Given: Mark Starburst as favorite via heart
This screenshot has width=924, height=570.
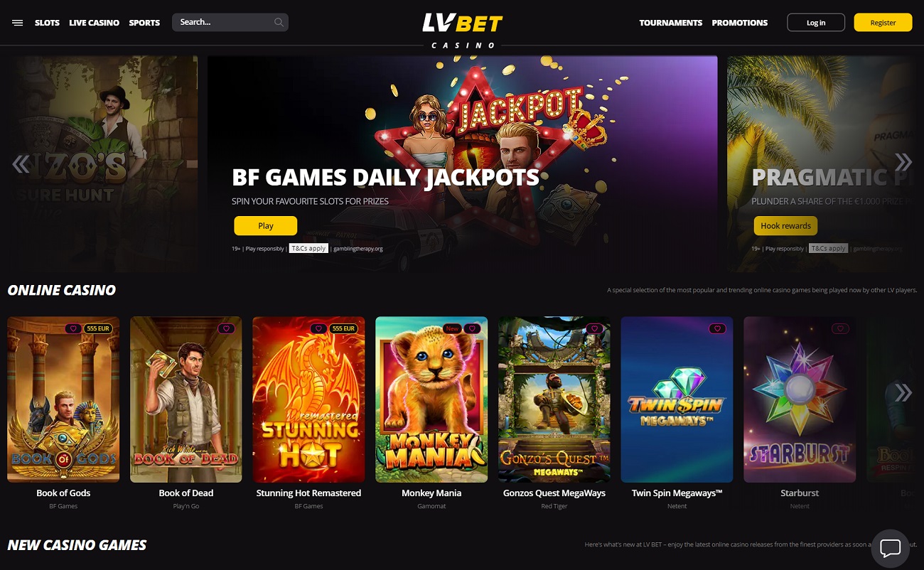Looking at the screenshot, I should point(841,328).
